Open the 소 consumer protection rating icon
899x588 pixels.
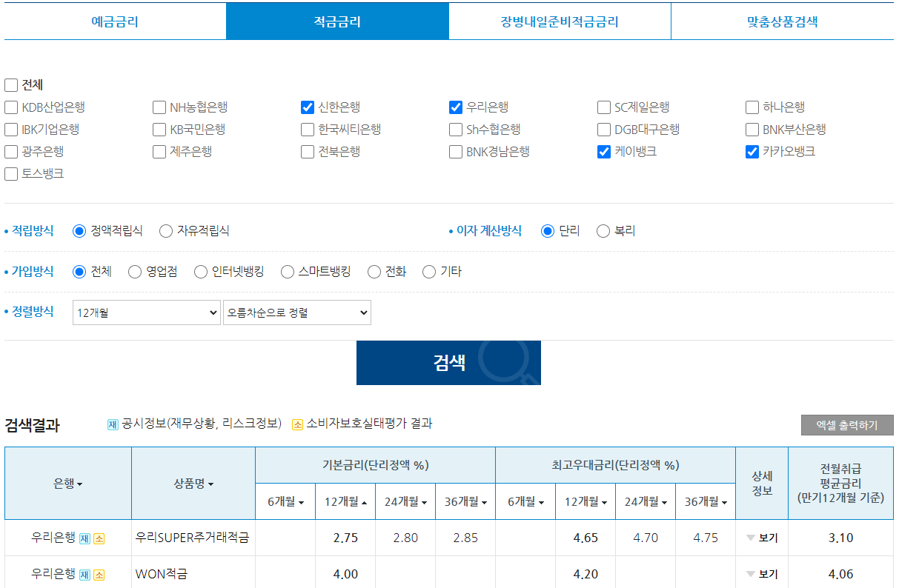[x=99, y=537]
